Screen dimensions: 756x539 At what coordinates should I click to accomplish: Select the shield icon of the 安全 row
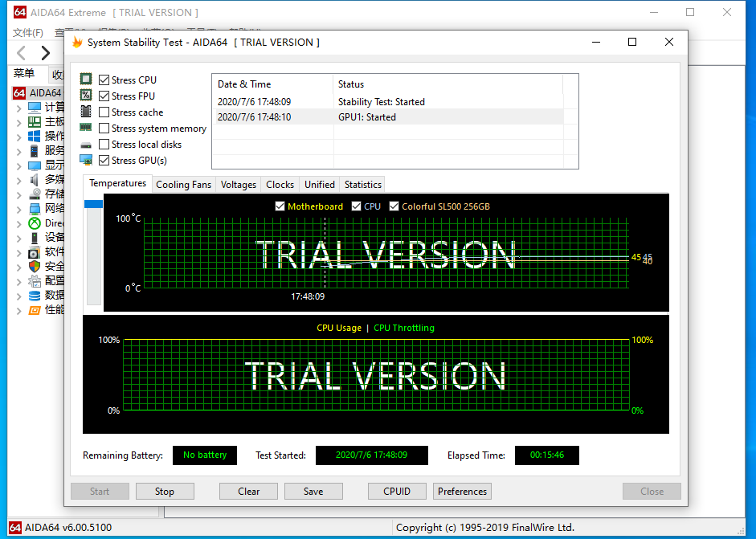tap(35, 266)
